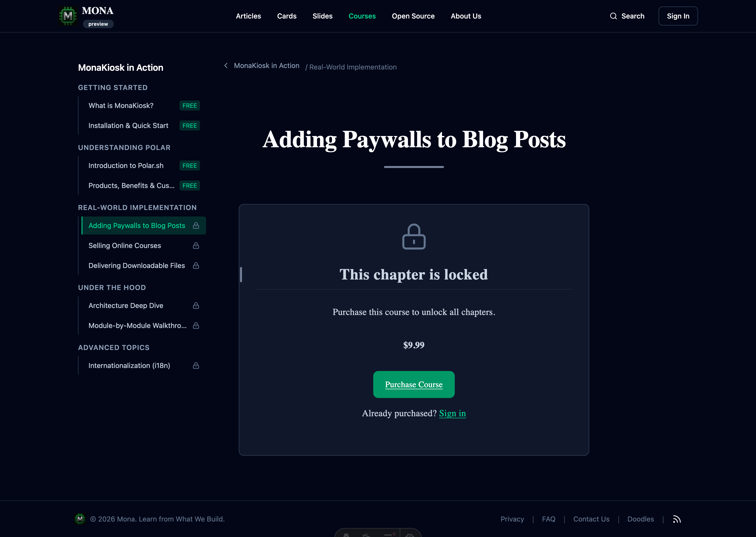Screen dimensions: 756x537
Task: Click the lock icon beside Internationalization (i18n)
Action: click(x=196, y=365)
